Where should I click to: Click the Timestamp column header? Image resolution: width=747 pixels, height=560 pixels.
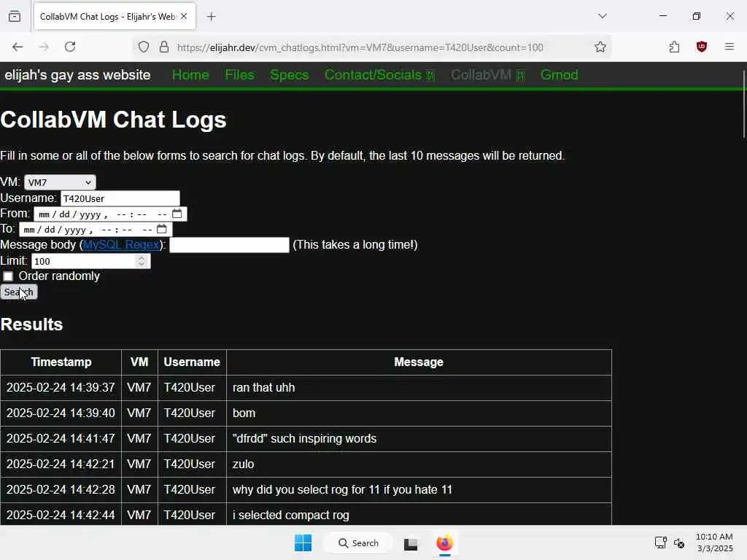pos(61,362)
